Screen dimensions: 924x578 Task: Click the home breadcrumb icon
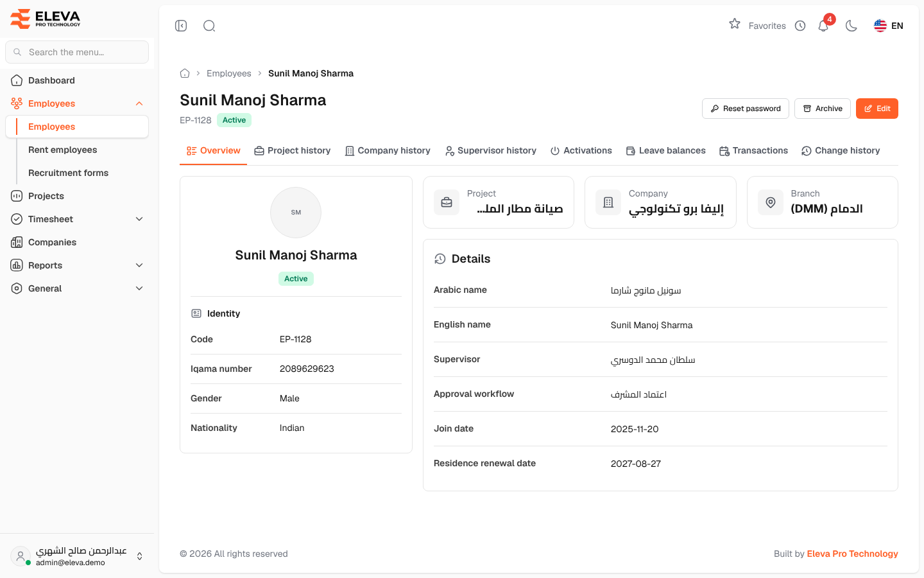tap(185, 73)
